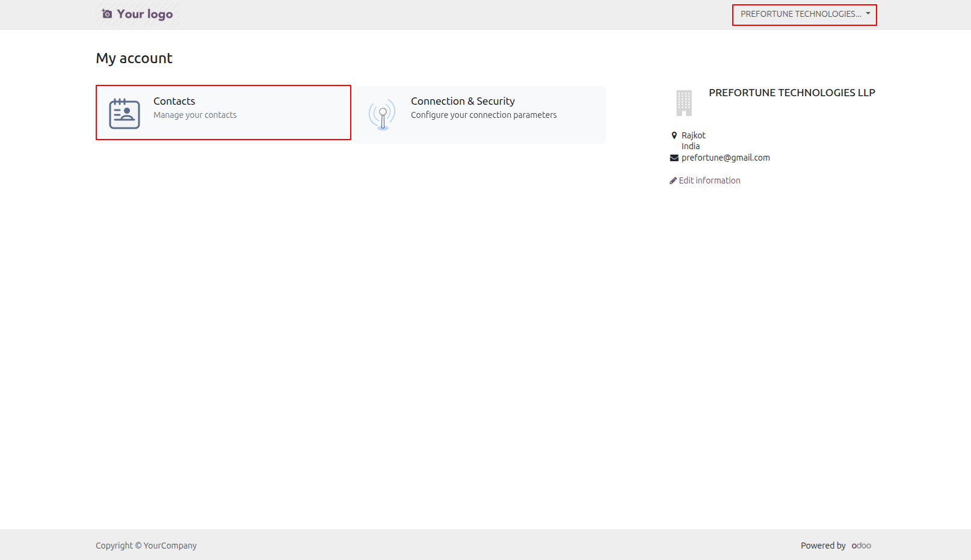Image resolution: width=971 pixels, height=560 pixels.
Task: Open the Contacts card
Action: click(223, 112)
